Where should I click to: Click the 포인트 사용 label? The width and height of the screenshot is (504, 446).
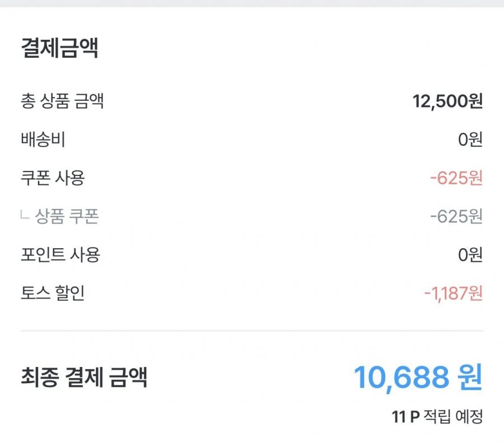pos(60,255)
